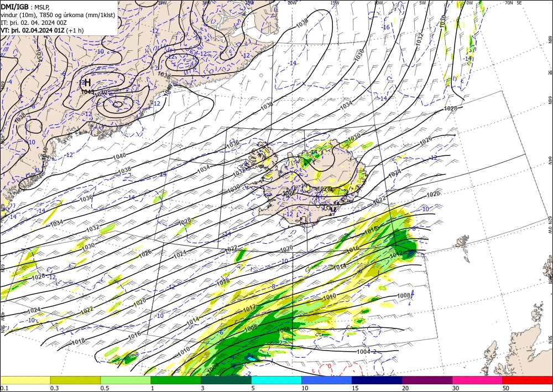Screen dimensions: 553x392
Task: Click the '0.5' legend value label
Action: coord(105,388)
